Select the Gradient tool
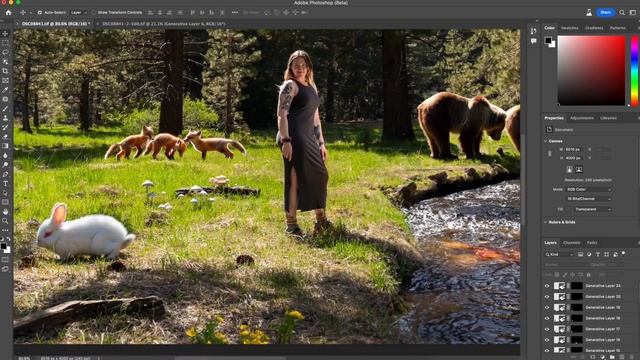Viewport: 640px width, 360px height. coord(5,146)
